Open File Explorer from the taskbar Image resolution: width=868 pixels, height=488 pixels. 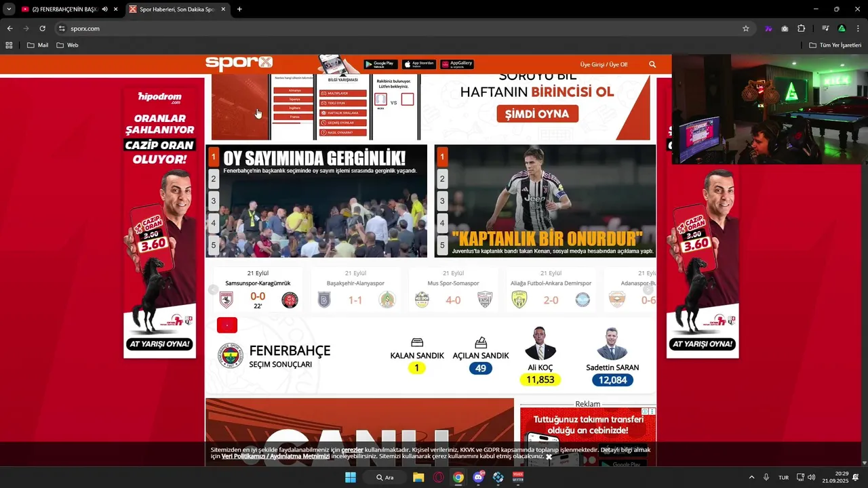(418, 477)
